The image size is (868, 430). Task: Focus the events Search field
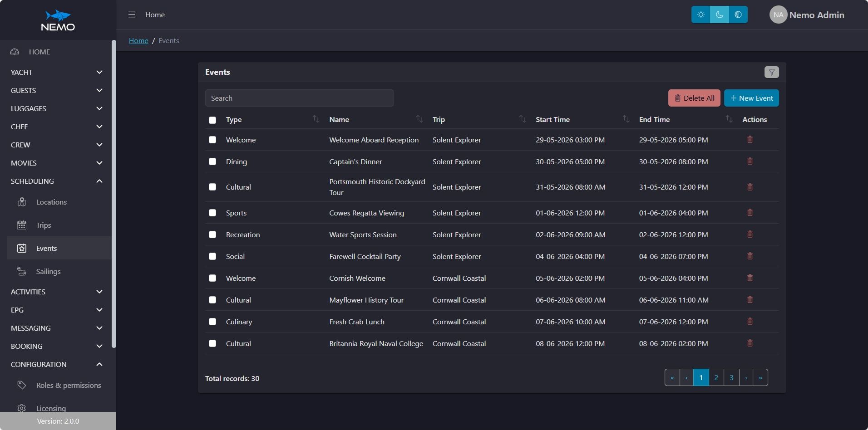[299, 98]
